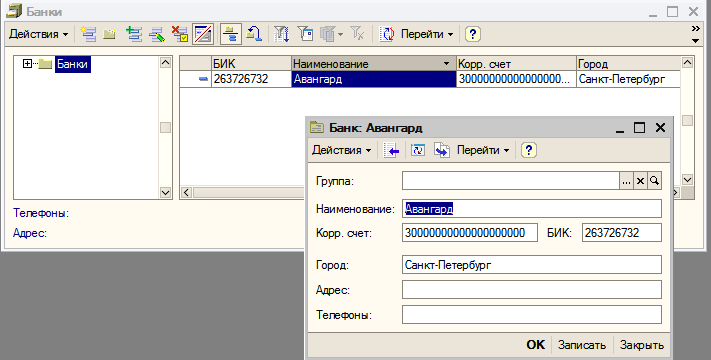
Task: Click the list horizontal scroll left arrow
Action: (x=186, y=193)
